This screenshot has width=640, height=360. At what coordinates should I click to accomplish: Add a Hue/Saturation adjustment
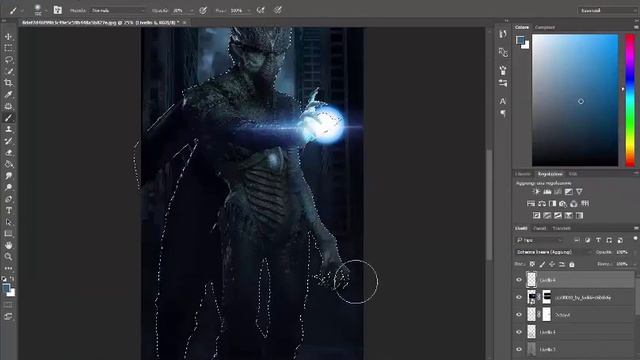[531, 203]
